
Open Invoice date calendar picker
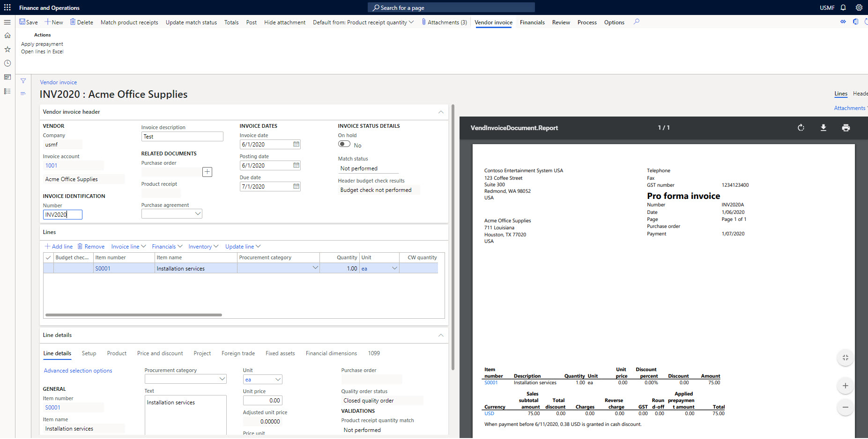pos(296,144)
